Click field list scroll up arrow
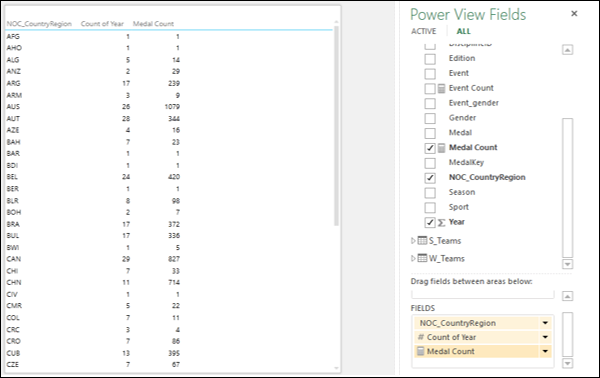The height and width of the screenshot is (378, 600). (x=567, y=50)
